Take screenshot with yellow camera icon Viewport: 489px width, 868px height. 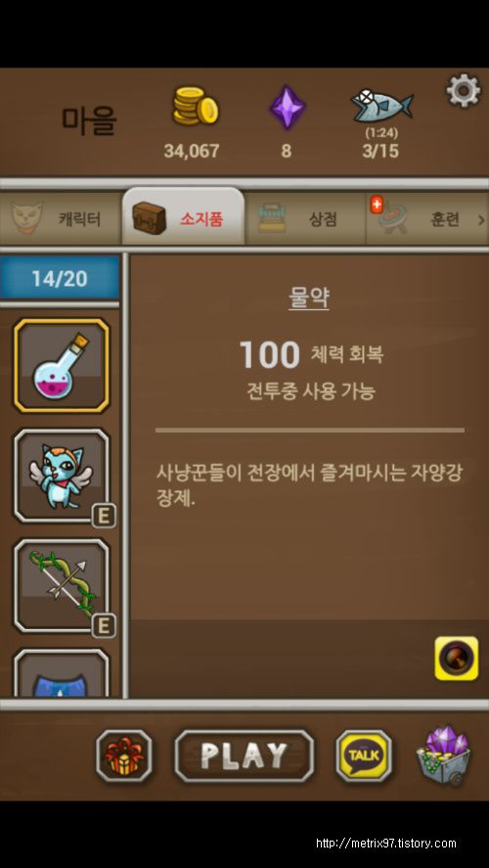pyautogui.click(x=457, y=659)
